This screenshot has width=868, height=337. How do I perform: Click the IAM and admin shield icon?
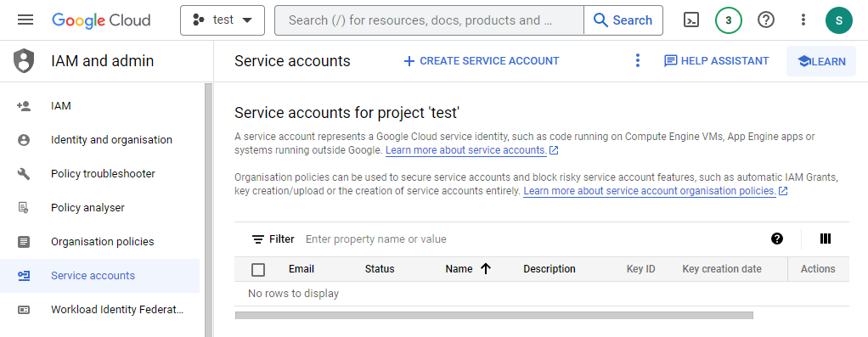coord(24,61)
